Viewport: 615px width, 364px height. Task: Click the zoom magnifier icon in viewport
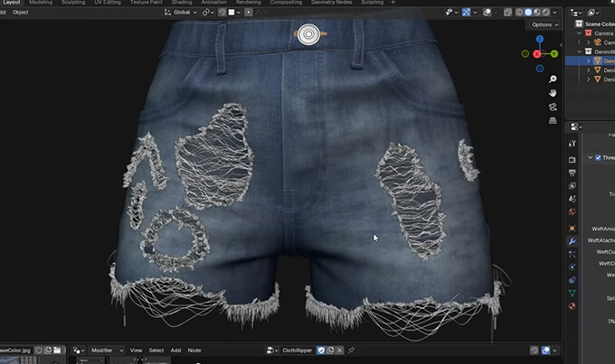[553, 79]
